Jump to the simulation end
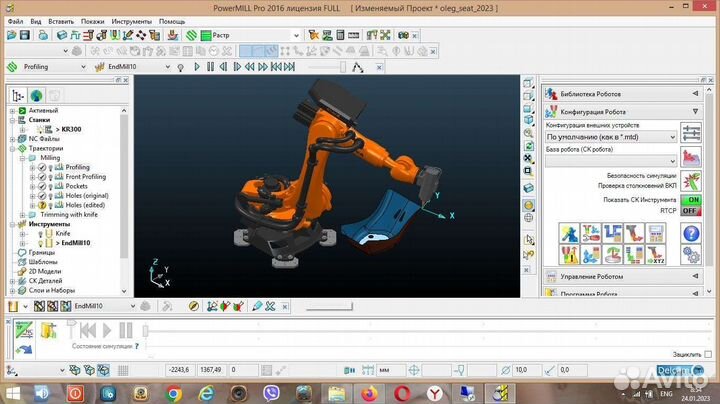This screenshot has height=404, width=720. 289,67
